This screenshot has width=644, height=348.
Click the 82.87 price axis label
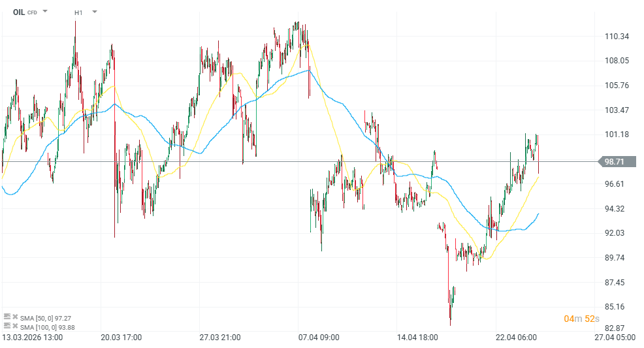pyautogui.click(x=617, y=328)
